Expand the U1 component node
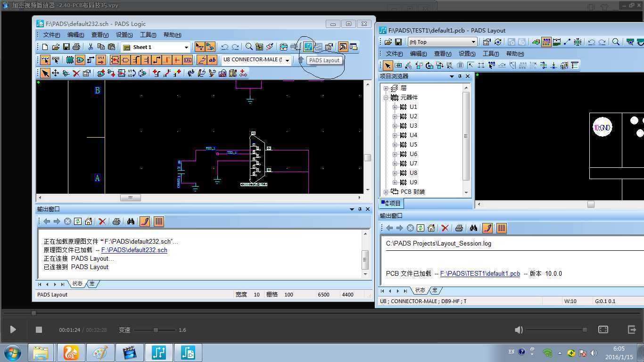This screenshot has height=362, width=644. point(395,107)
